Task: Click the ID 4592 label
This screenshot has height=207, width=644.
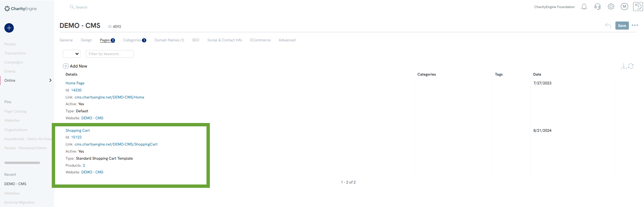Action: click(115, 27)
